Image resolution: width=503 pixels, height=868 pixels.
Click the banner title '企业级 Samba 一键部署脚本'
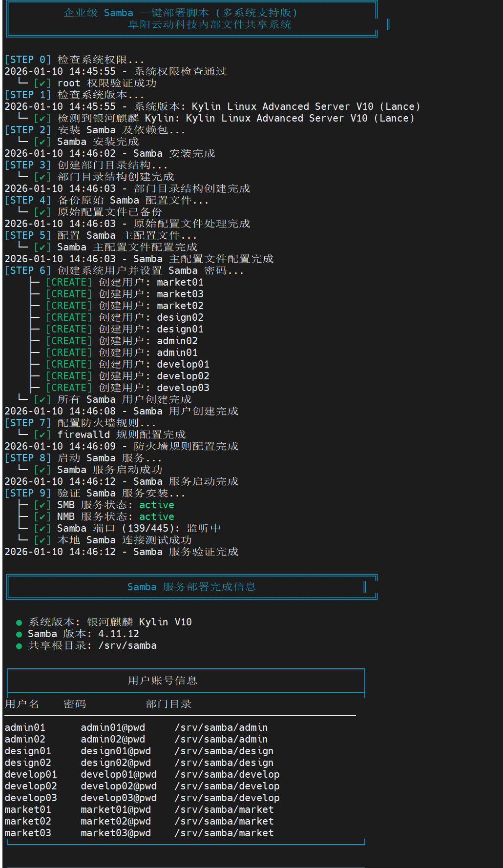point(136,13)
